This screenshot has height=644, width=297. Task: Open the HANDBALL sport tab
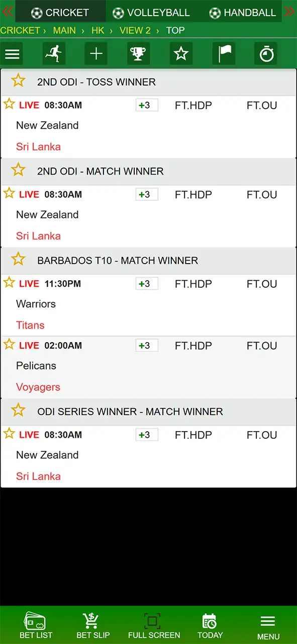tap(242, 12)
